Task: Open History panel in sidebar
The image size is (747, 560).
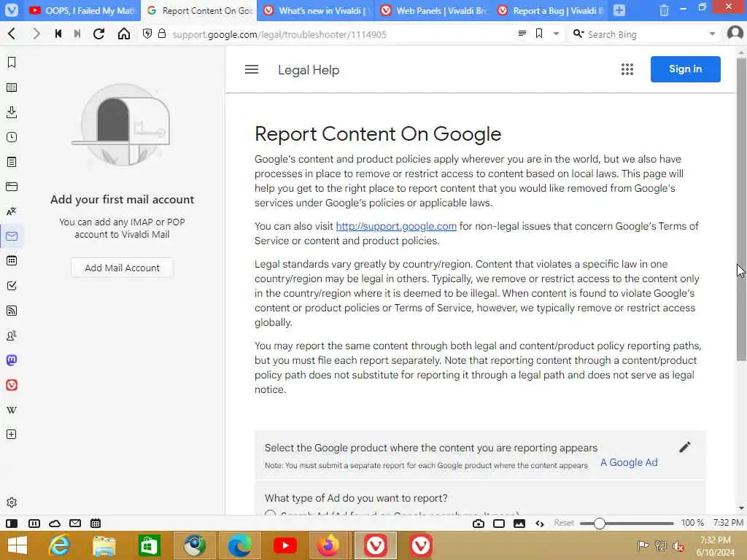Action: tap(12, 137)
